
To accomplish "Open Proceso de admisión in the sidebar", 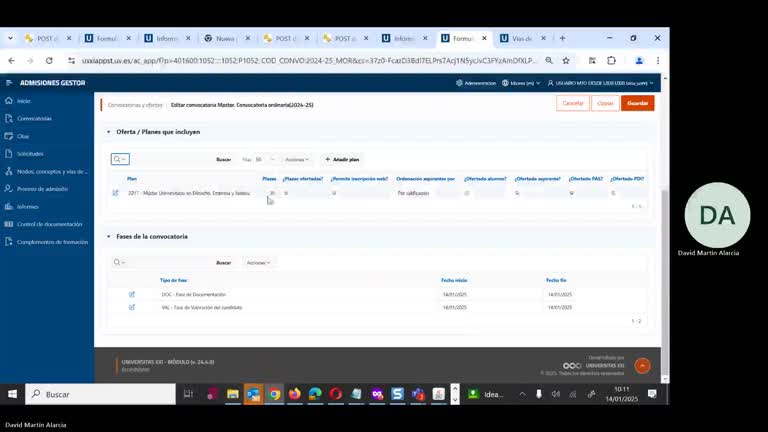I will point(42,189).
